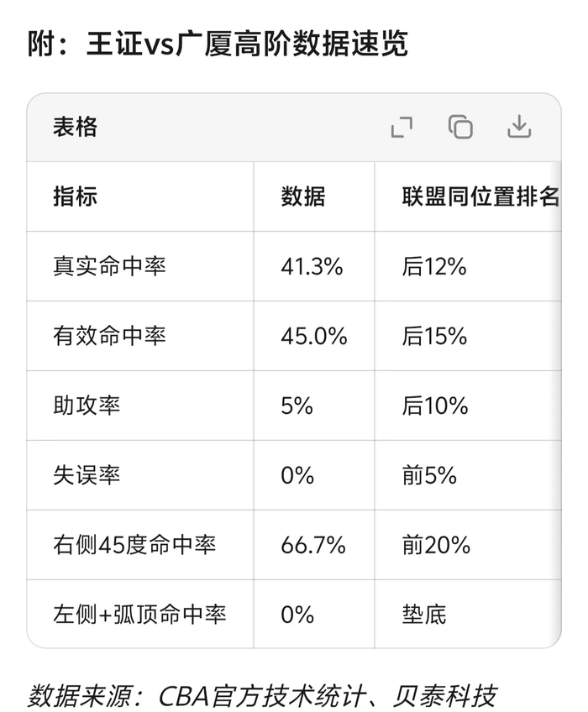Image resolution: width=588 pixels, height=712 pixels.
Task: Select the 45.0% data cell
Action: point(313,336)
